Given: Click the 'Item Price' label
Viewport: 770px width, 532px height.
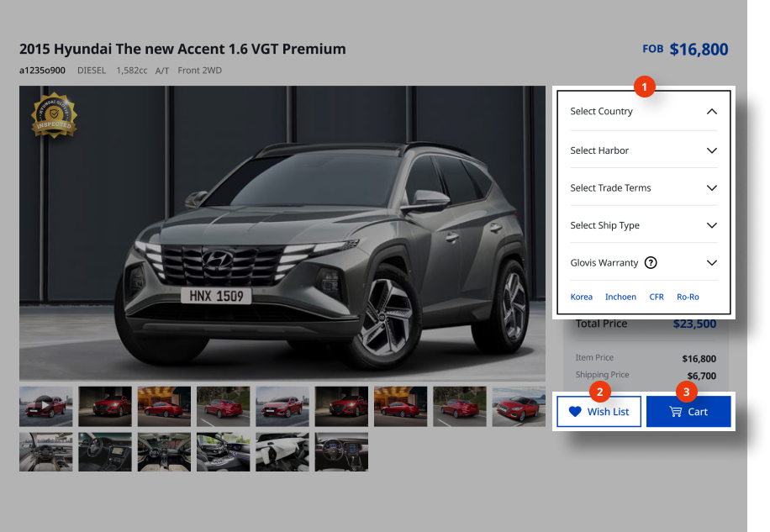Looking at the screenshot, I should point(594,358).
